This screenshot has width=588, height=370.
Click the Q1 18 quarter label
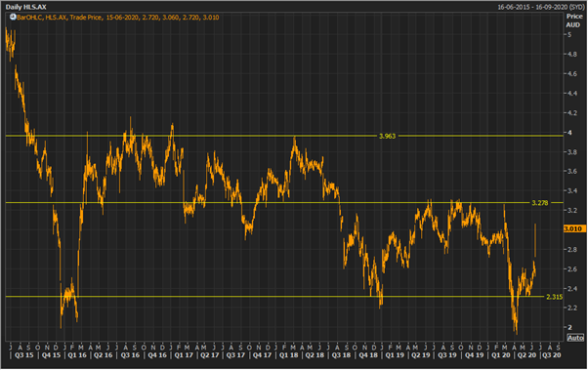289,355
